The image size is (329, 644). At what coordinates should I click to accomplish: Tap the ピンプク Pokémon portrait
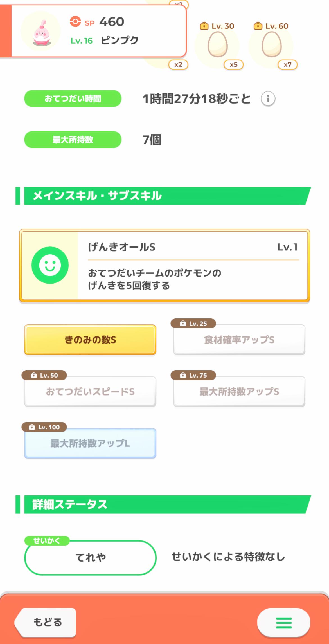41,32
